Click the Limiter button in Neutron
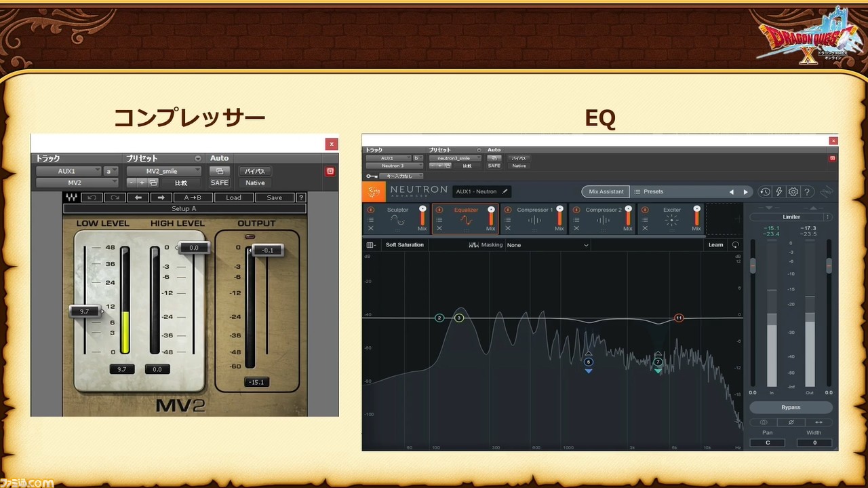The width and height of the screenshot is (868, 488). pos(791,217)
